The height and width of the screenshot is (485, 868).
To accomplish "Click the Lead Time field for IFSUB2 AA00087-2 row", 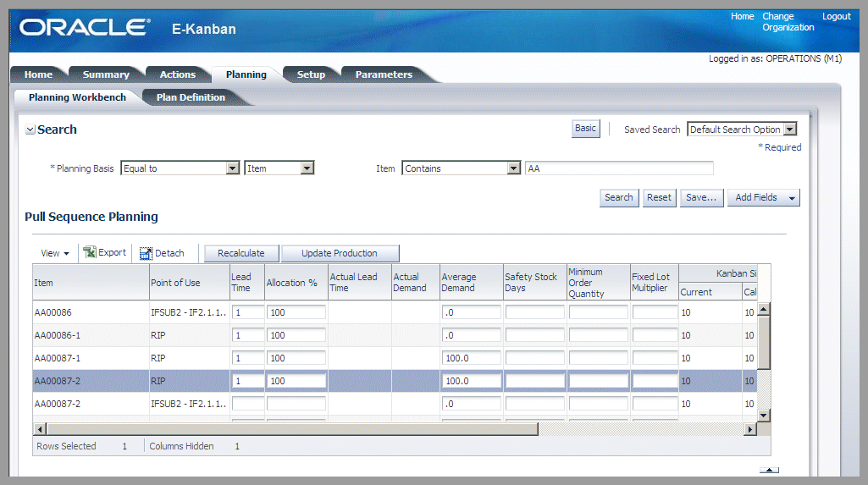I will (x=248, y=405).
